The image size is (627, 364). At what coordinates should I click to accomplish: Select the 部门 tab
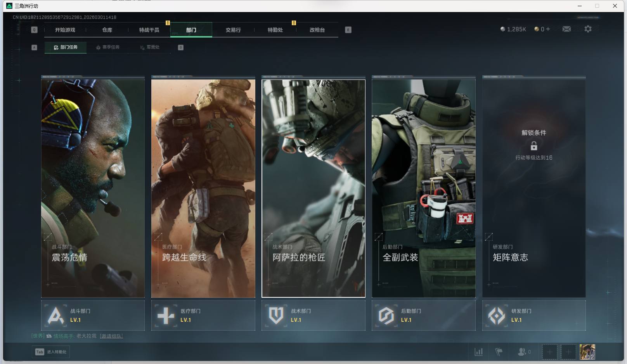coord(191,30)
